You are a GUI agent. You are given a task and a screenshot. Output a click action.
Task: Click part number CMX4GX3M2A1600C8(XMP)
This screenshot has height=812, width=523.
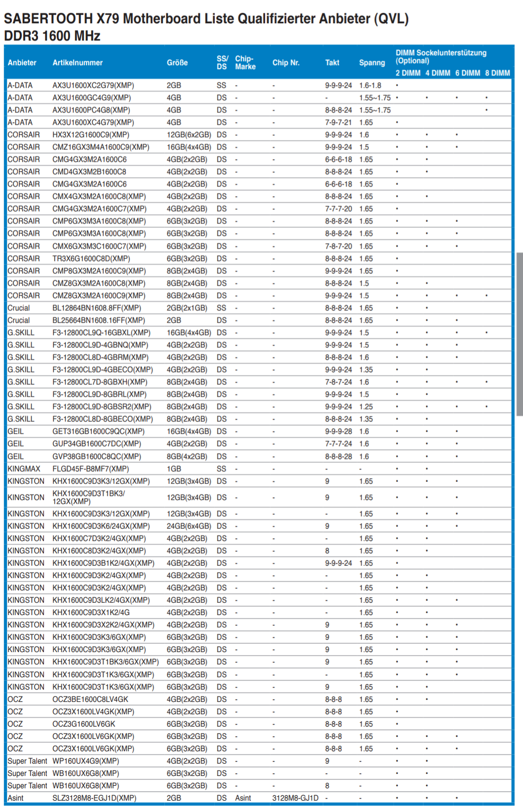tap(99, 196)
